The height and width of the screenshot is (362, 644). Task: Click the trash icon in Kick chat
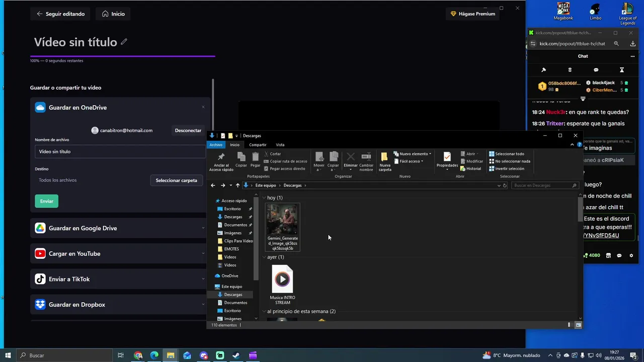(x=570, y=70)
